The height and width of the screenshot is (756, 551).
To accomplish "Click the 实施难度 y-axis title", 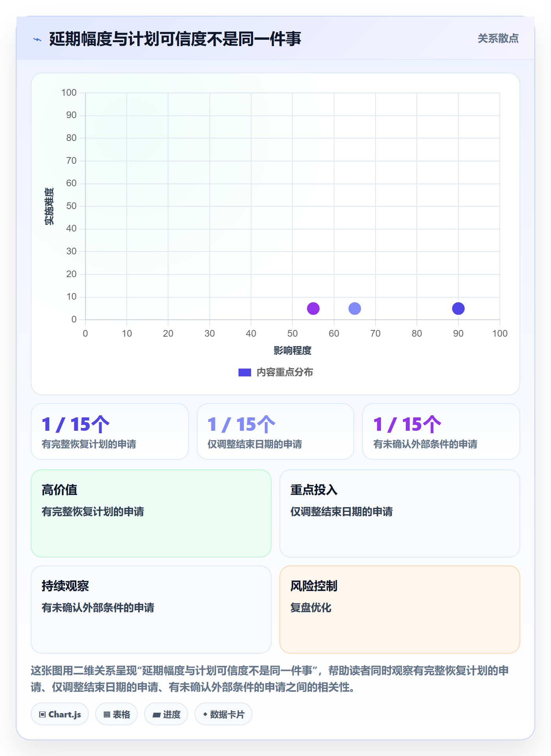I will 49,206.
